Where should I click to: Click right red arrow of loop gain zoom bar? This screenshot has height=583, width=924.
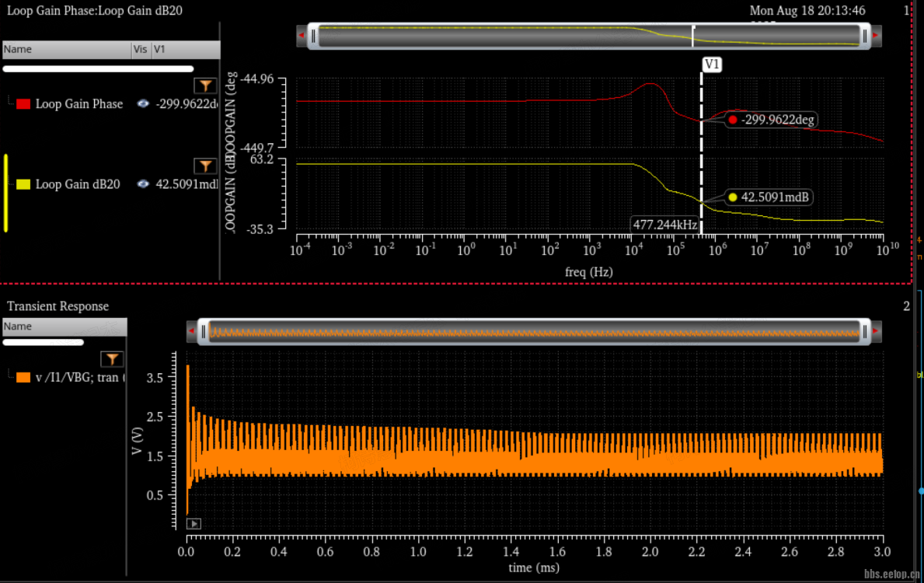877,36
